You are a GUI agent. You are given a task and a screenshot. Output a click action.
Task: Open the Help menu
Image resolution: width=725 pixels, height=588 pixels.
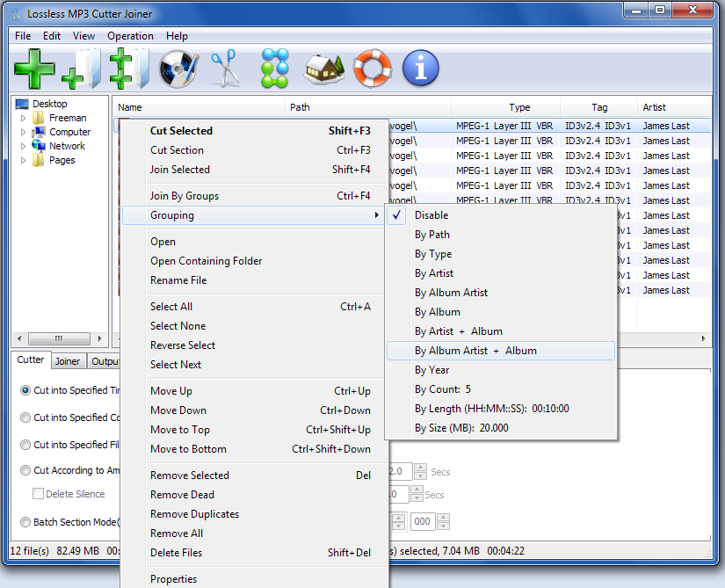[178, 36]
